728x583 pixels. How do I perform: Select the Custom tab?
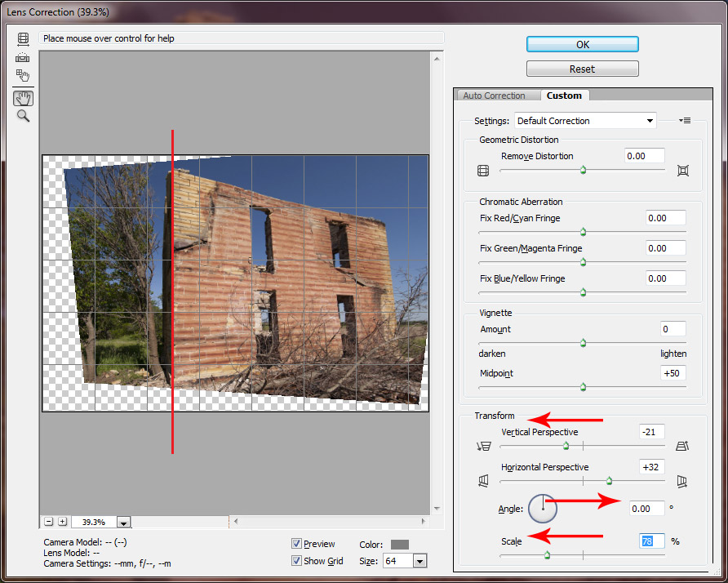point(563,95)
